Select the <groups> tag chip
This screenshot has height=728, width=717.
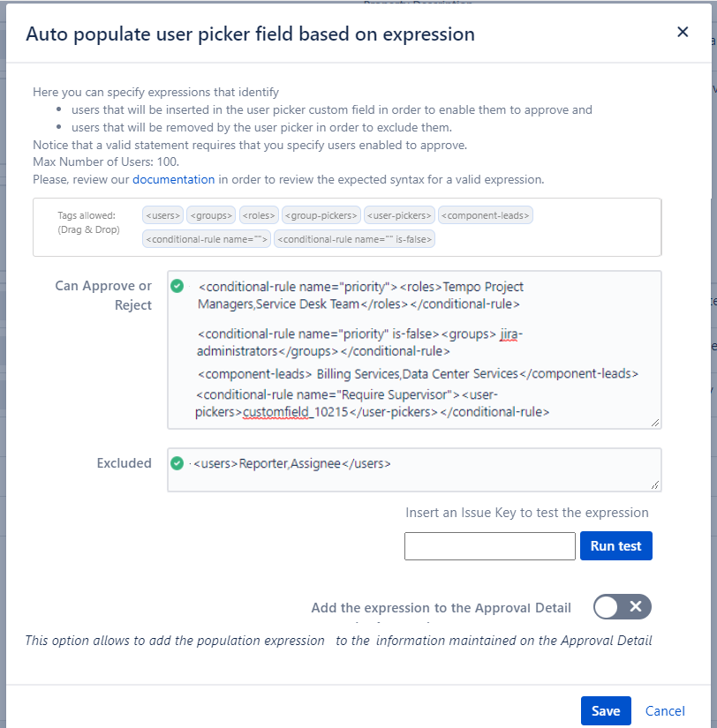(211, 214)
